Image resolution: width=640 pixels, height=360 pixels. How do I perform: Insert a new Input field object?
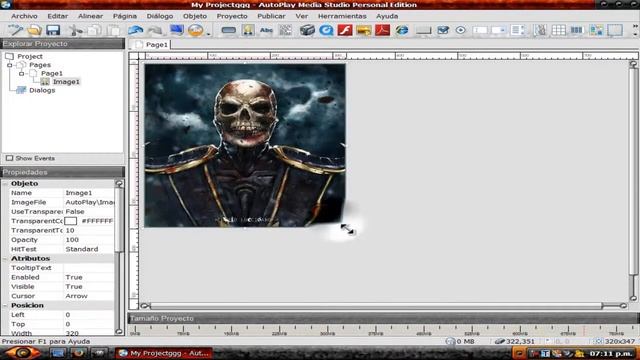click(480, 30)
